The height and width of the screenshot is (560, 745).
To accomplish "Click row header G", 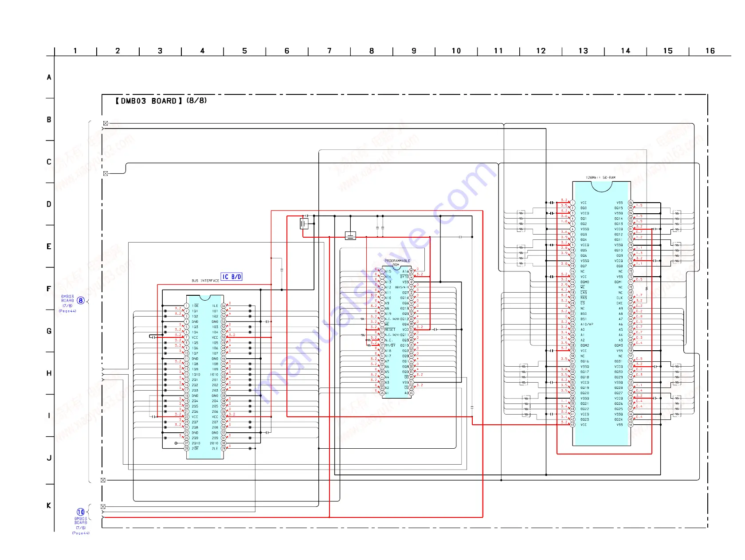I will [49, 331].
